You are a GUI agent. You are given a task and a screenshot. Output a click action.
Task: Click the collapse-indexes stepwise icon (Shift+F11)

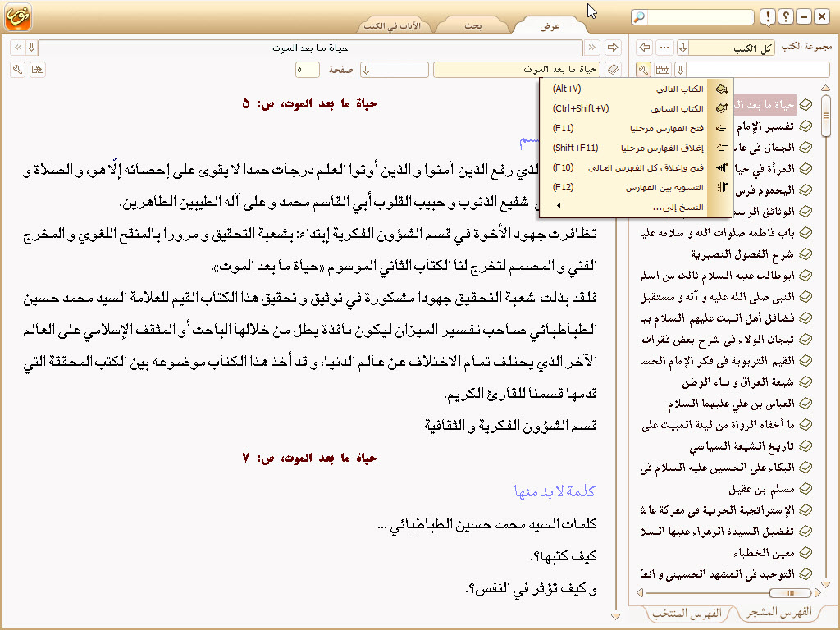[x=722, y=148]
